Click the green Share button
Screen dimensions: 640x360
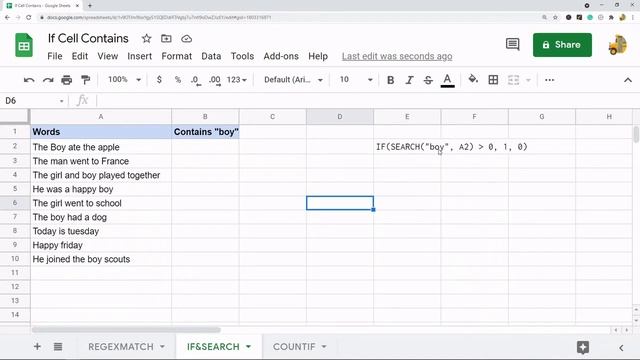tap(562, 44)
